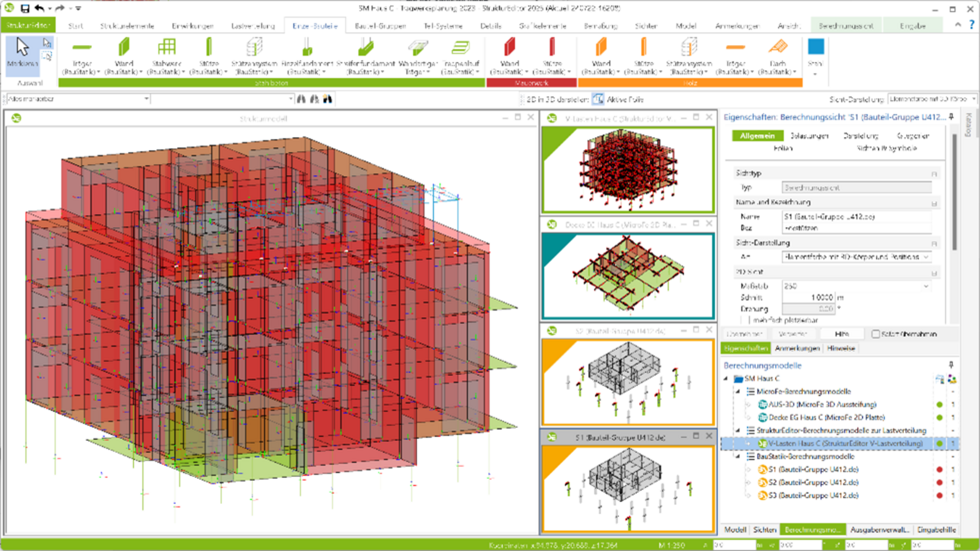
Task: Insert an orange Holz Träger beam
Action: [x=735, y=56]
